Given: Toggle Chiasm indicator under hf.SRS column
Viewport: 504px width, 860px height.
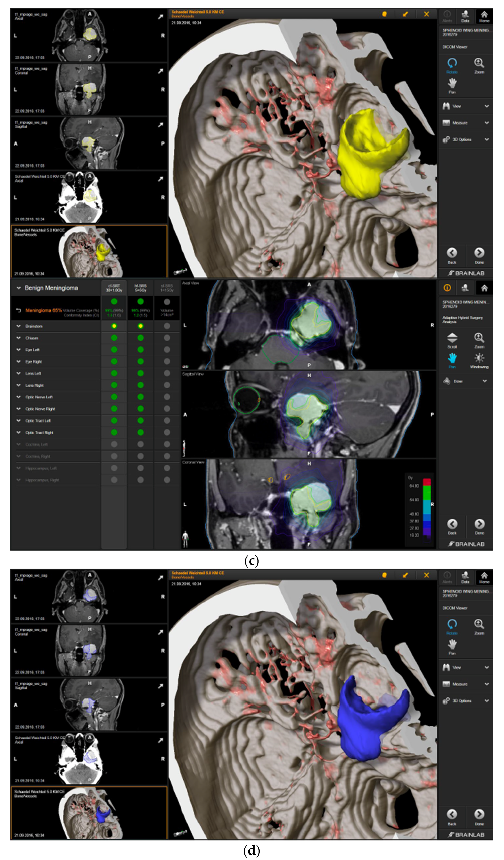Looking at the screenshot, I should pyautogui.click(x=140, y=338).
